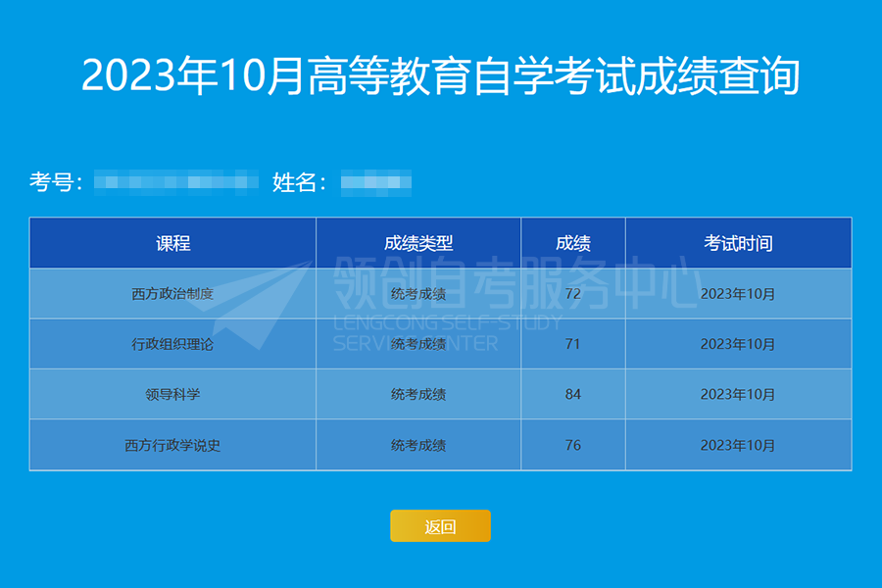
Task: Click the score 84 cell
Action: coord(573,394)
